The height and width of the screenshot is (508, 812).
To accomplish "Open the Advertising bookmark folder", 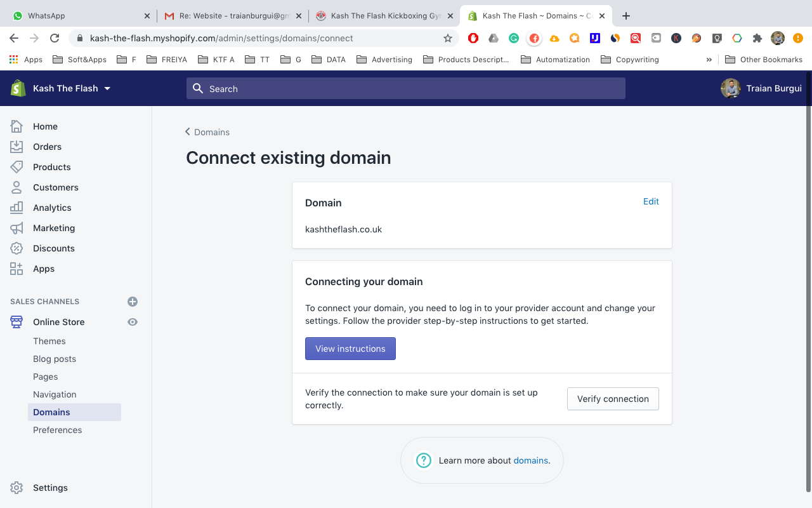I will click(x=384, y=60).
